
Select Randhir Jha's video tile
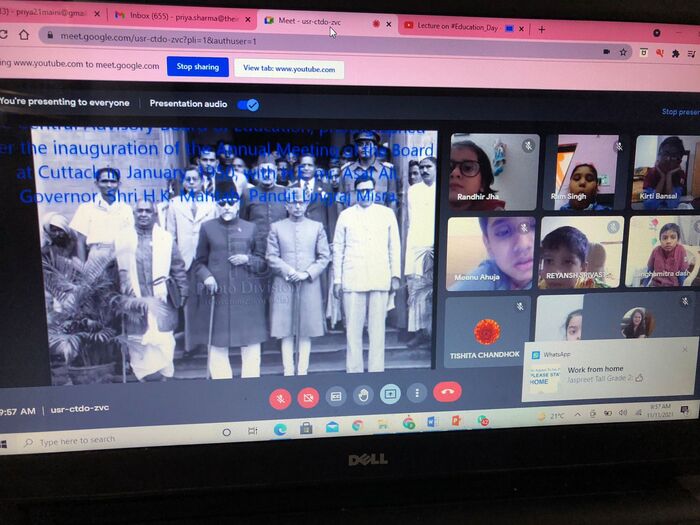pos(494,172)
